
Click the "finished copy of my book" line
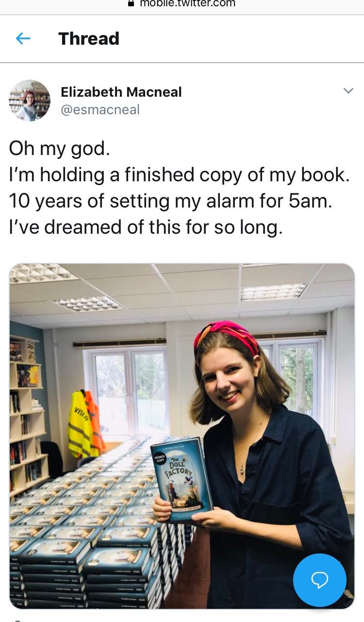(x=180, y=175)
